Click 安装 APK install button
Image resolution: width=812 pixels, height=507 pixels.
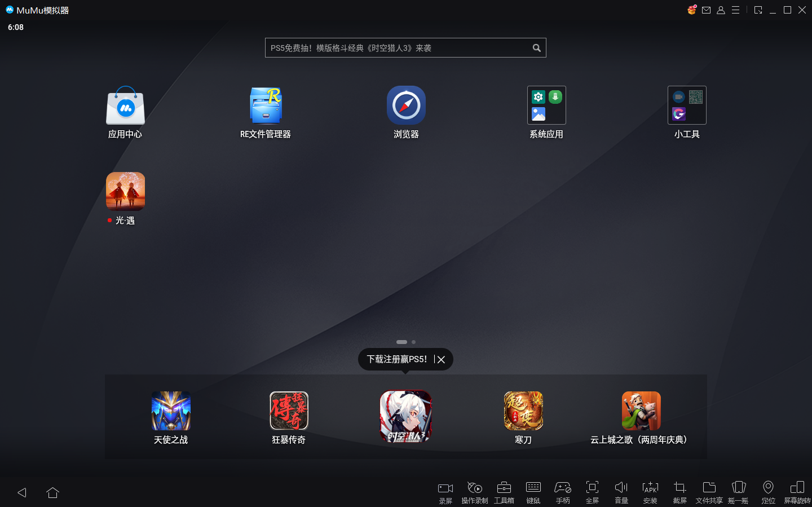click(651, 492)
